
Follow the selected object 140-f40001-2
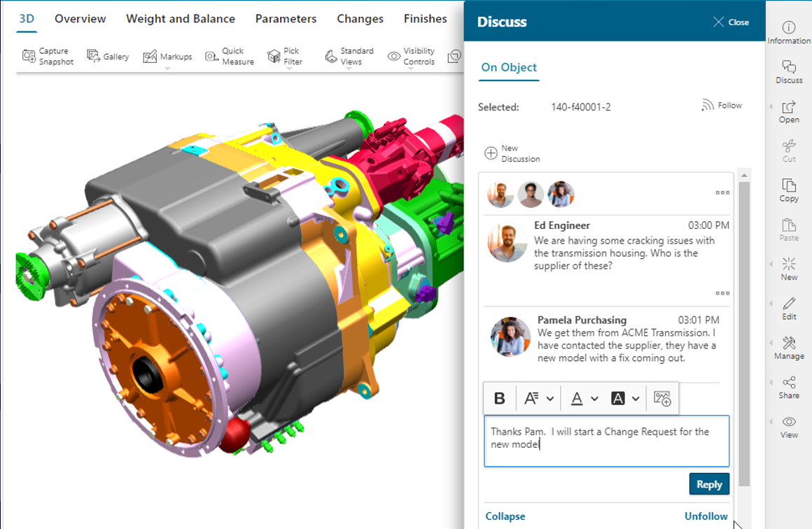[722, 105]
